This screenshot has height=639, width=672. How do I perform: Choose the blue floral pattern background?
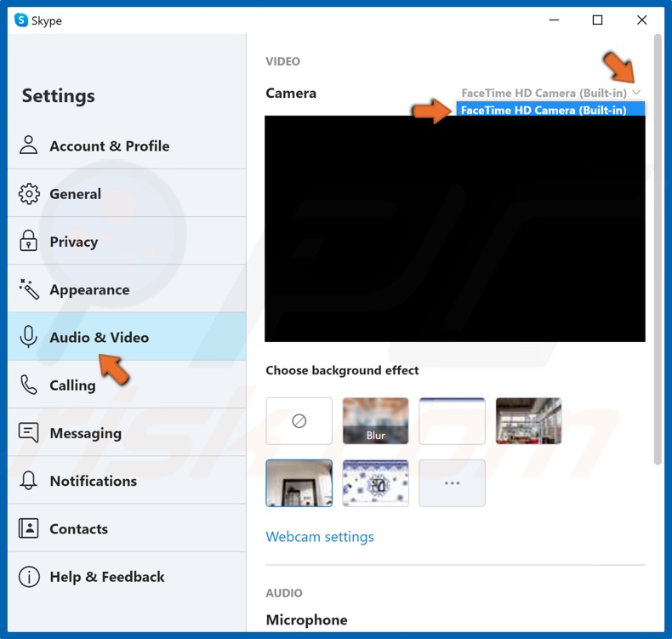(375, 483)
